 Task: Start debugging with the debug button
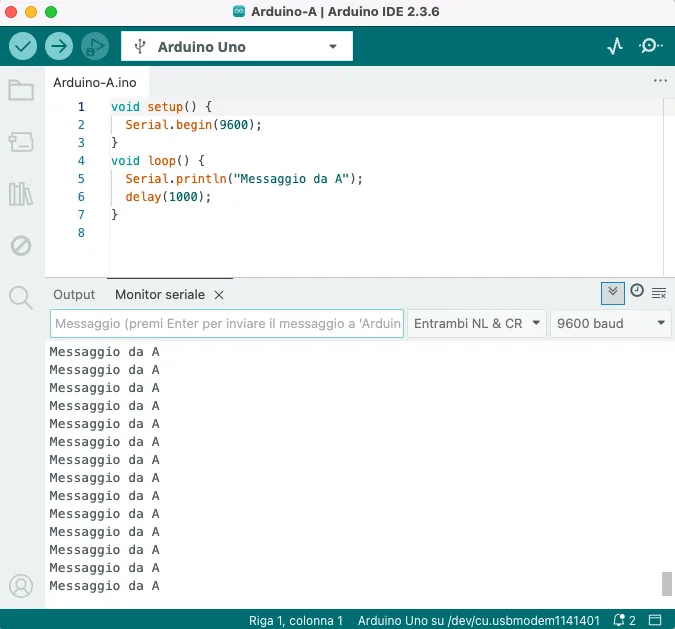point(95,46)
